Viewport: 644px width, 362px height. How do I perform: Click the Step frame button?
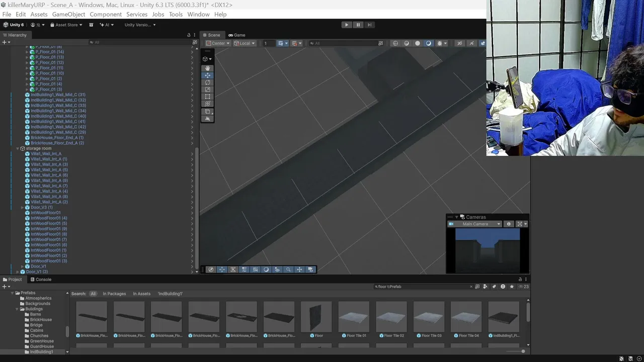[x=369, y=25]
